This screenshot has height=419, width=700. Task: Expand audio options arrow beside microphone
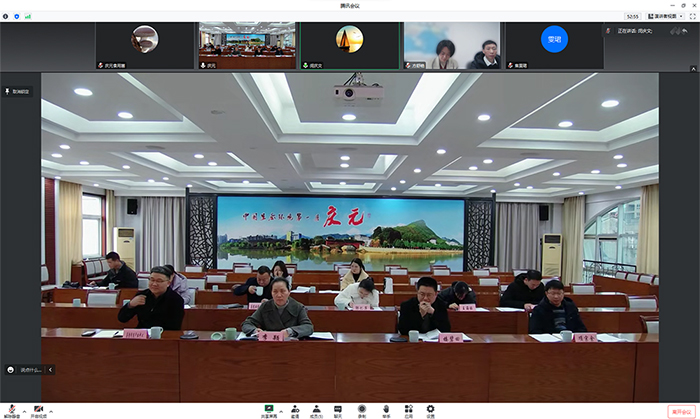pyautogui.click(x=23, y=410)
